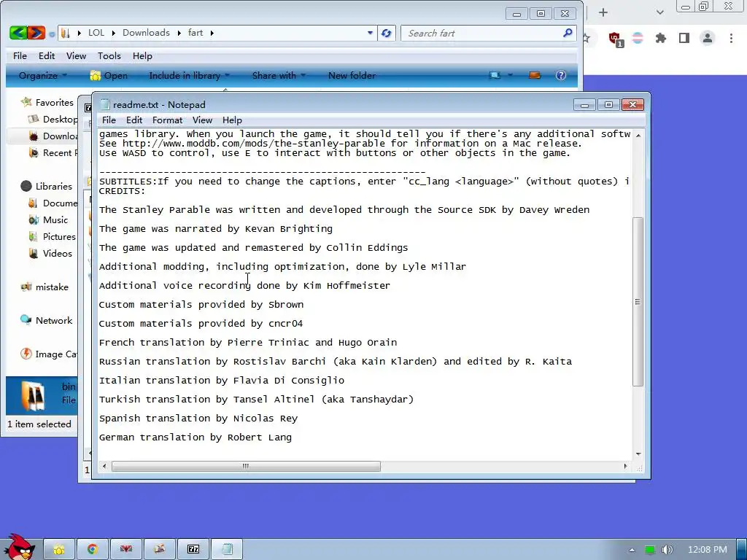
Task: Click the folder Explorer taskbar button
Action: tap(59, 549)
